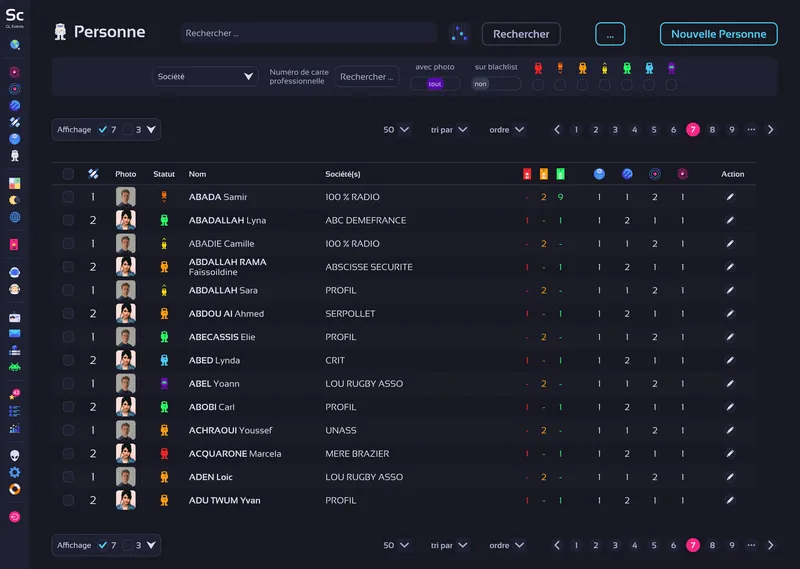Go to next page with top right arrow
This screenshot has height=569, width=800.
click(770, 129)
